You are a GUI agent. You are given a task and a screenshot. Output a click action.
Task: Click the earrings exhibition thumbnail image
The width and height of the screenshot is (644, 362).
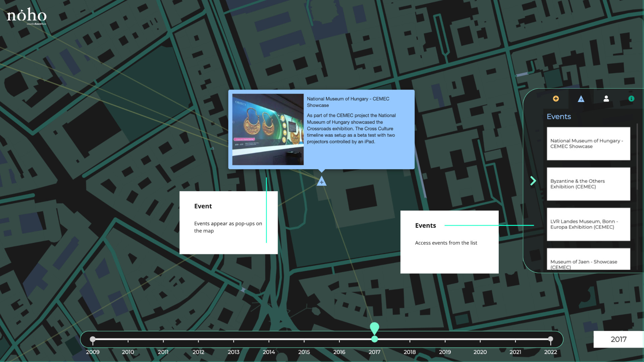tap(268, 129)
